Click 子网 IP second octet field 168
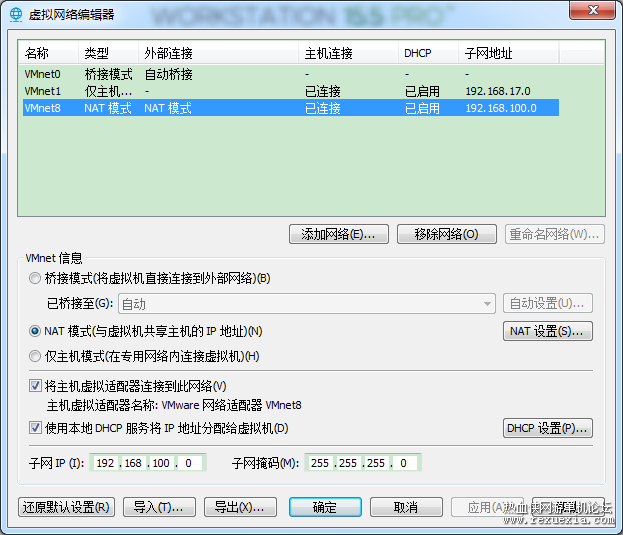This screenshot has height=535, width=623. [133, 463]
